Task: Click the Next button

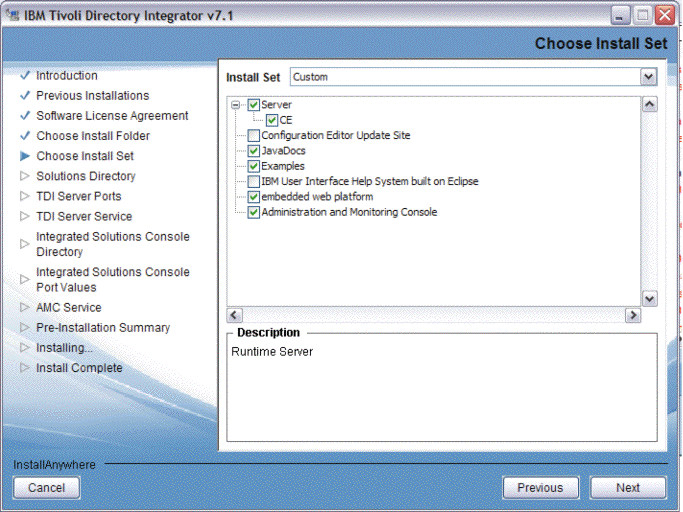Action: [x=628, y=488]
